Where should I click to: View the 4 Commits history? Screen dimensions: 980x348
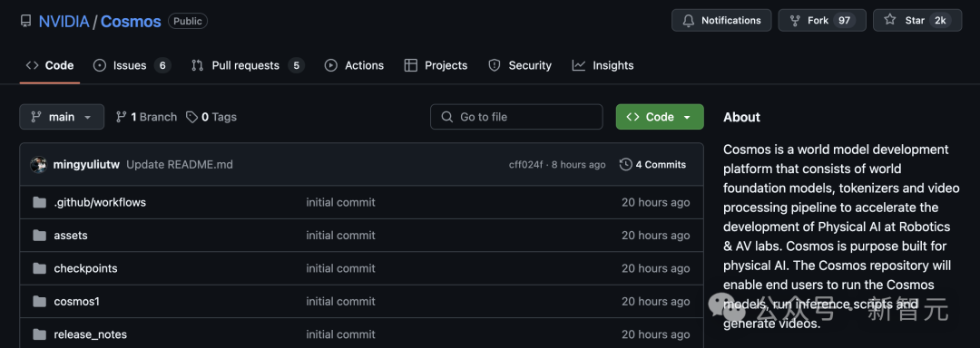pos(652,165)
